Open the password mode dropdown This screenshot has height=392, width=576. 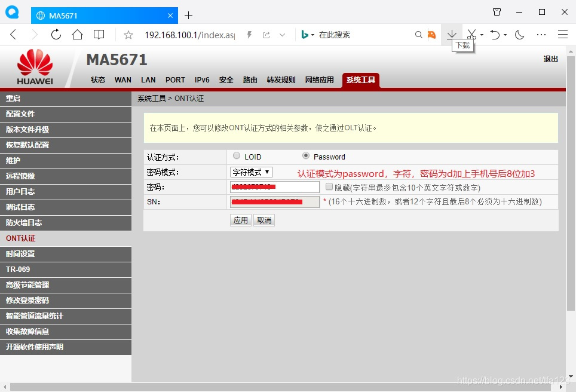[x=252, y=172]
